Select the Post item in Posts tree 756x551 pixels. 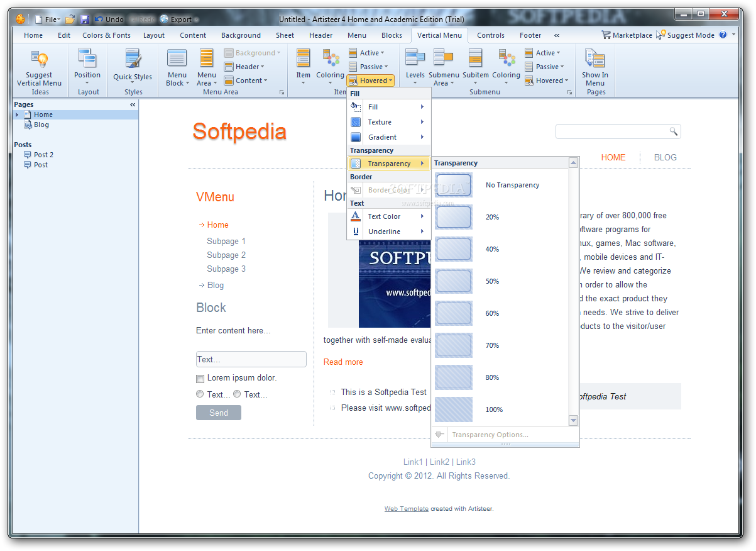coord(41,165)
